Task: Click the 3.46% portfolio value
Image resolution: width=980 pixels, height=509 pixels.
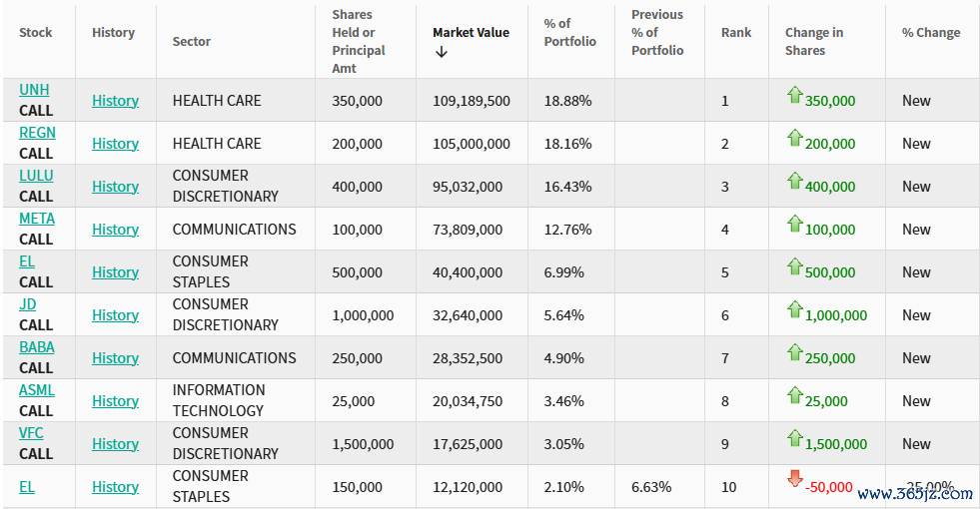Action: 563,401
